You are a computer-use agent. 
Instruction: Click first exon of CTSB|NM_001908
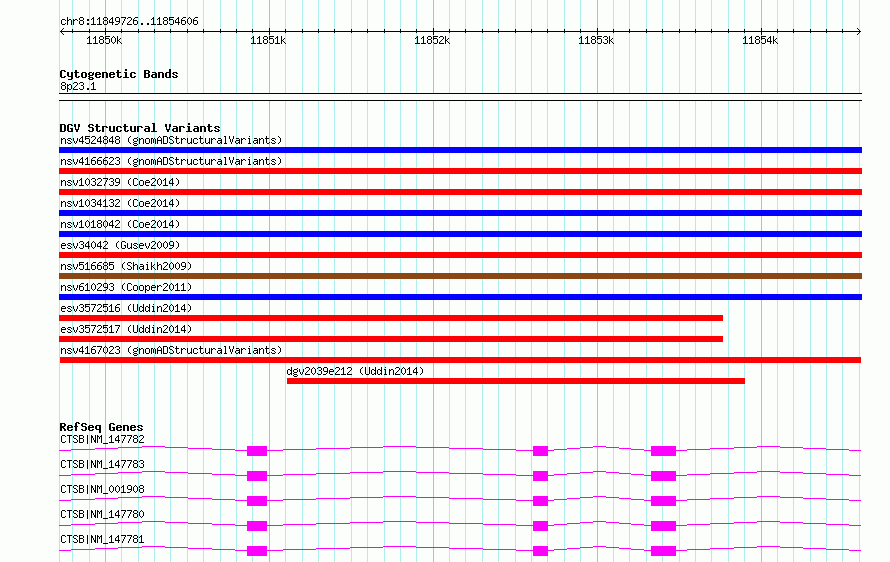257,501
